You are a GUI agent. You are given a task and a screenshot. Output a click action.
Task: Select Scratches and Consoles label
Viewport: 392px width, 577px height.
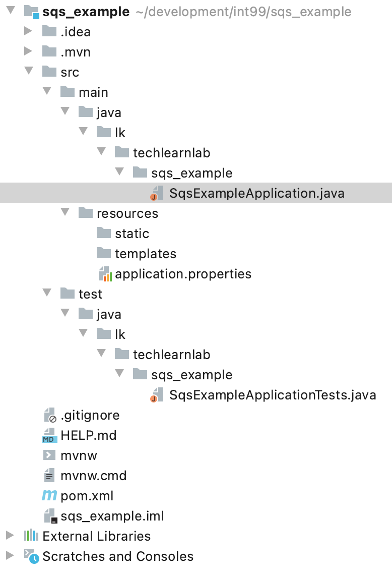point(118,556)
